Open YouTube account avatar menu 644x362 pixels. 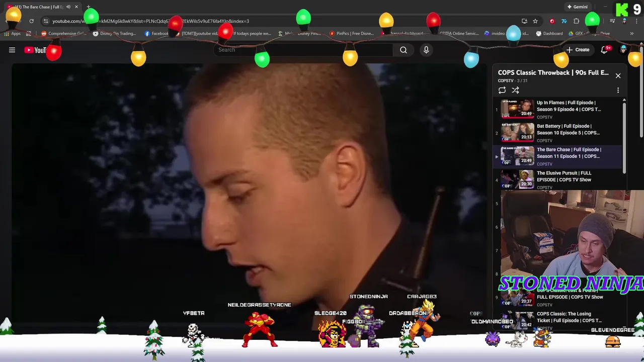624,50
